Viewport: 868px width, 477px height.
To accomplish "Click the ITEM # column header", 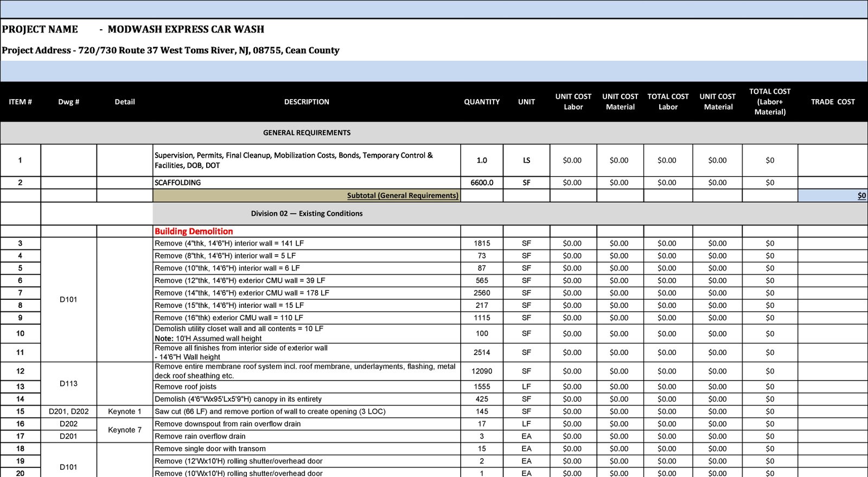I will (x=20, y=102).
